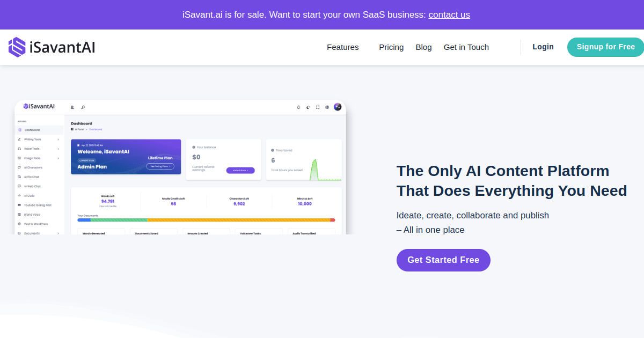Click the globe language icon in the dashboard preview
Image resolution: width=644 pixels, height=338 pixels.
coord(327,107)
